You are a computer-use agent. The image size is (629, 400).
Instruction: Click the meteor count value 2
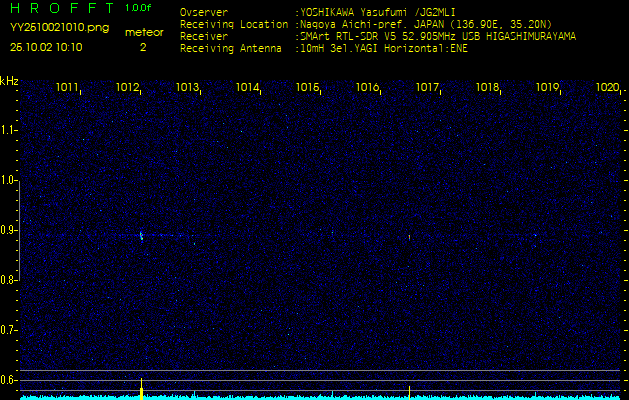pos(143,47)
